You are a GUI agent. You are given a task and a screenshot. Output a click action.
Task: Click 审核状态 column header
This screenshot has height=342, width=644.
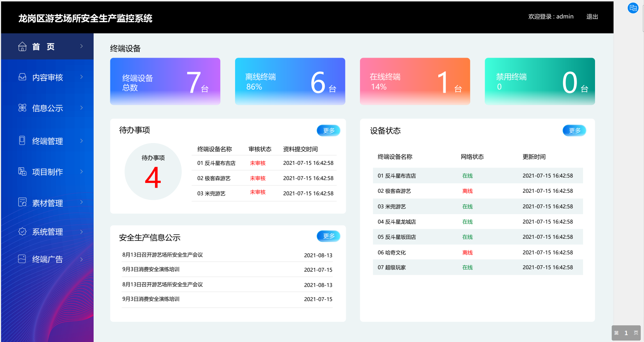click(260, 149)
